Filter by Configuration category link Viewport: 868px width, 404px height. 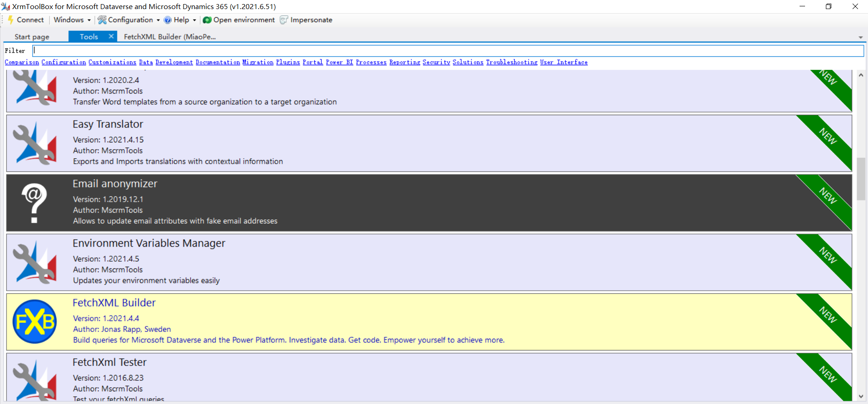click(x=63, y=62)
